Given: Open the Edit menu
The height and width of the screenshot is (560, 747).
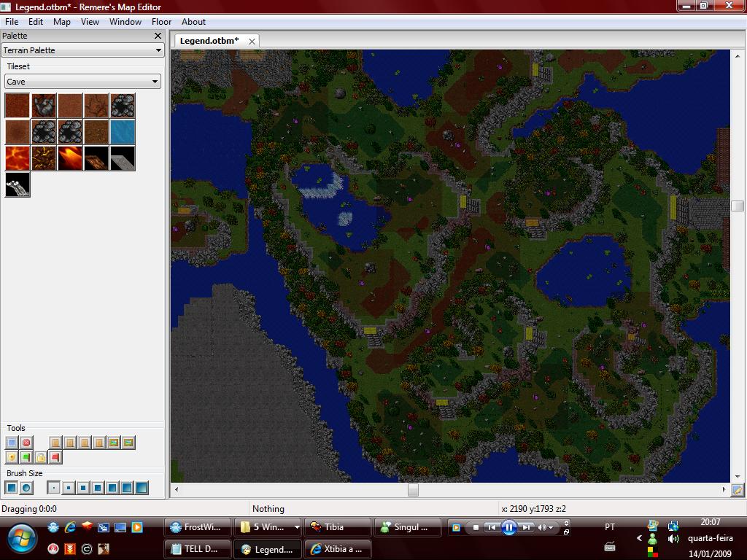Looking at the screenshot, I should 36,21.
